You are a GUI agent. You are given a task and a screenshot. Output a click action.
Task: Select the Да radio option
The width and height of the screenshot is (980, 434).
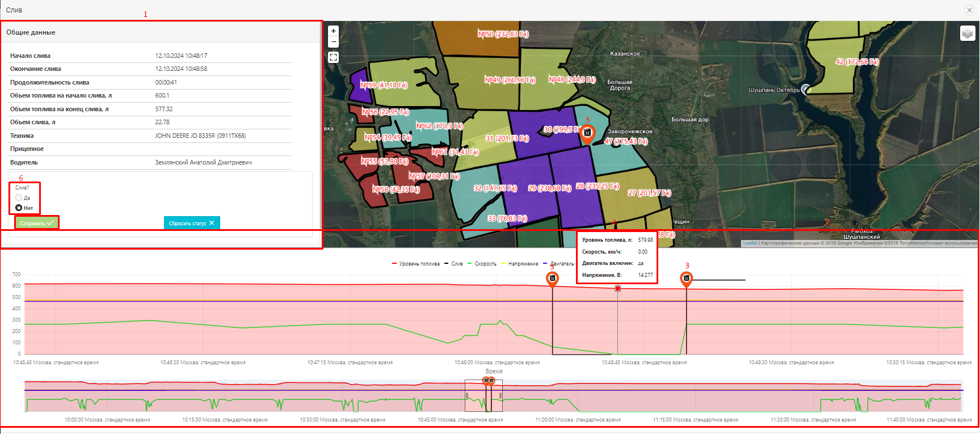point(19,197)
